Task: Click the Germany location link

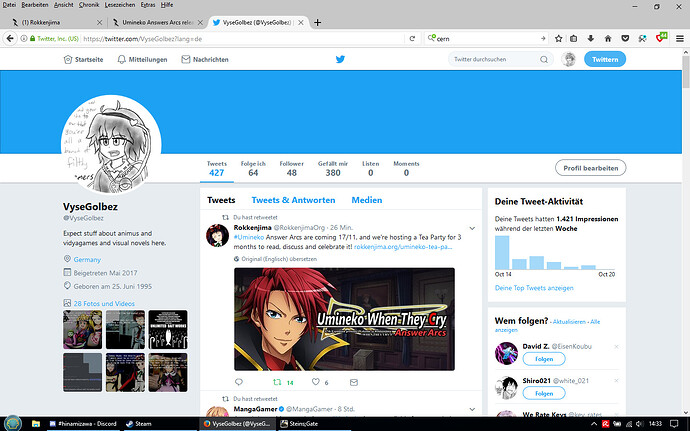Action: [x=87, y=259]
